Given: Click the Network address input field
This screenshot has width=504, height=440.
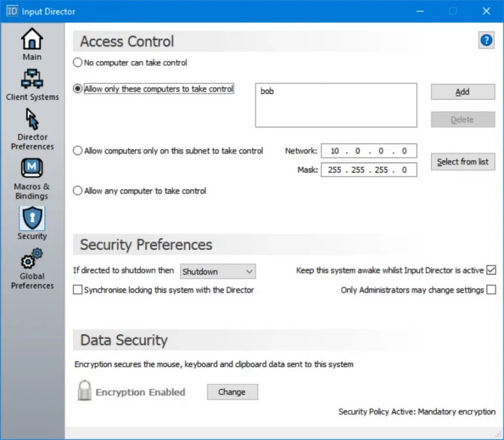Looking at the screenshot, I should [369, 151].
